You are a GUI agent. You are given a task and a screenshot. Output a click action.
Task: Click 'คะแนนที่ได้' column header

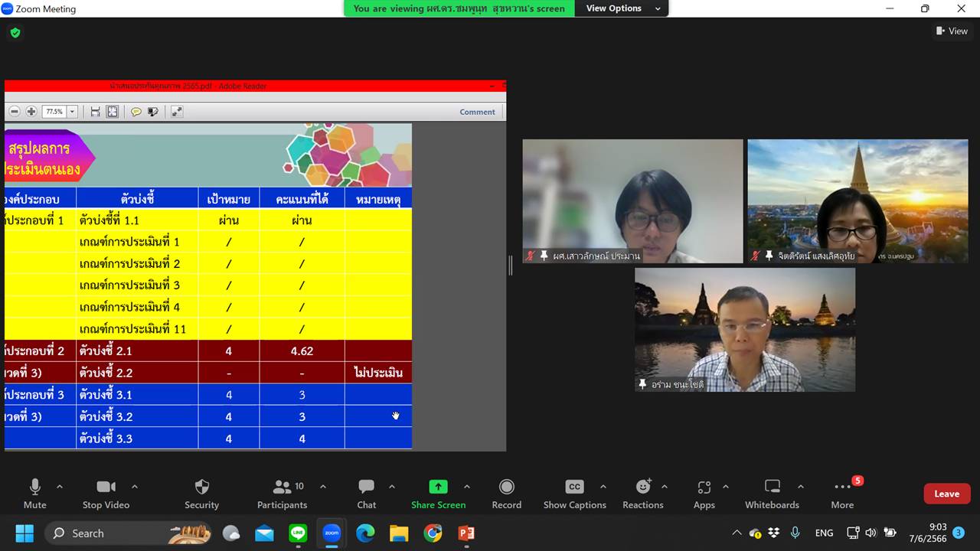(302, 199)
